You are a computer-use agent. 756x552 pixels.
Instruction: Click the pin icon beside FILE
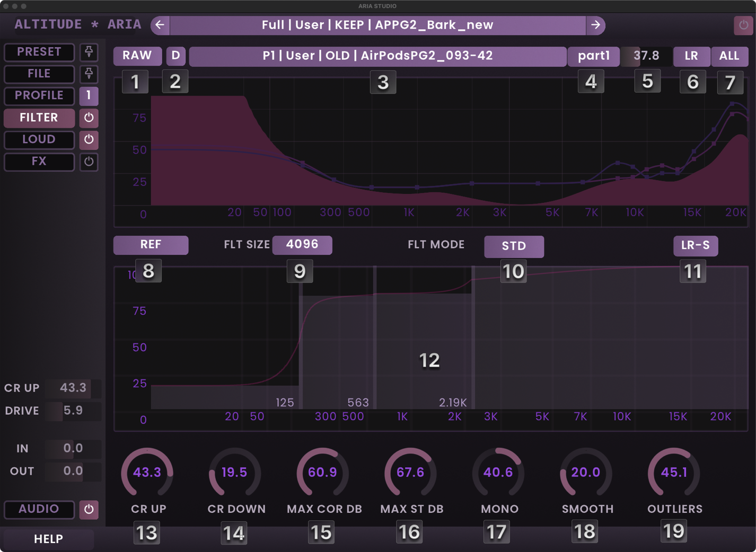tap(89, 74)
